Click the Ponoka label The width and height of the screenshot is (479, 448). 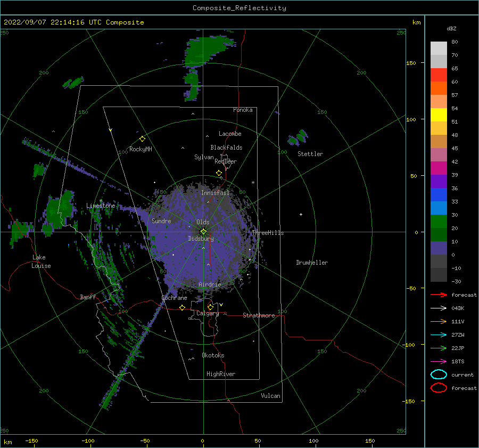tap(243, 110)
